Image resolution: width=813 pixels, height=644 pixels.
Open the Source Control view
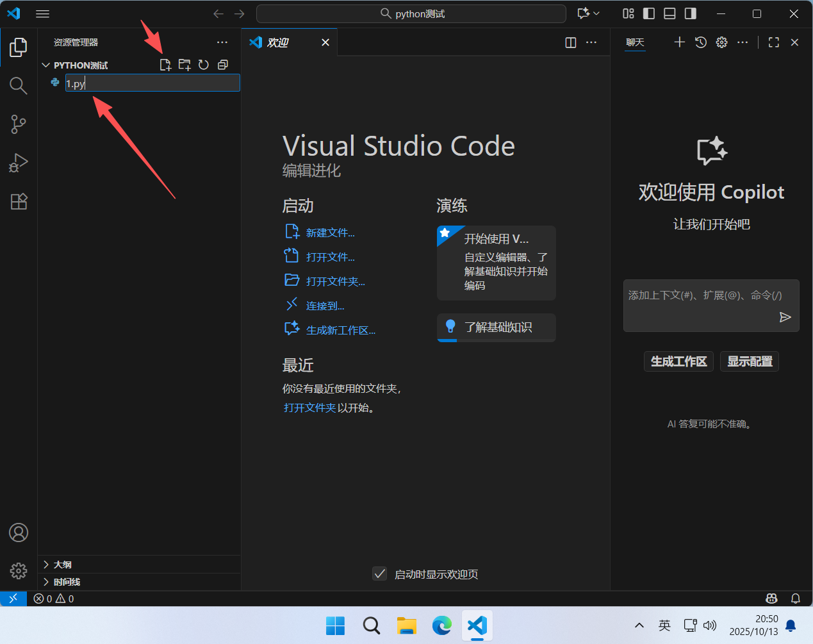[x=19, y=124]
